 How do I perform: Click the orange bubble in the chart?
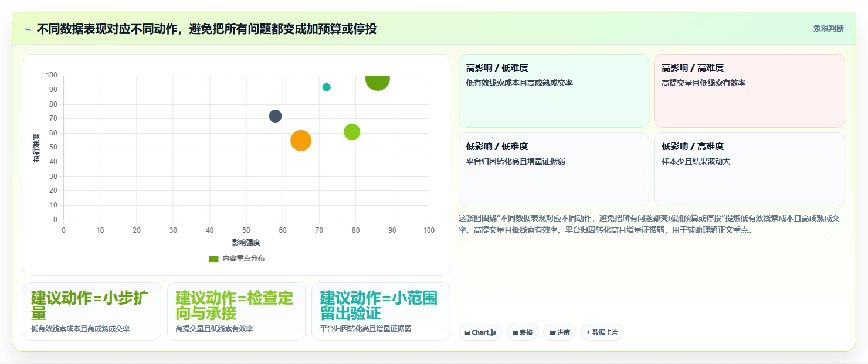(301, 140)
